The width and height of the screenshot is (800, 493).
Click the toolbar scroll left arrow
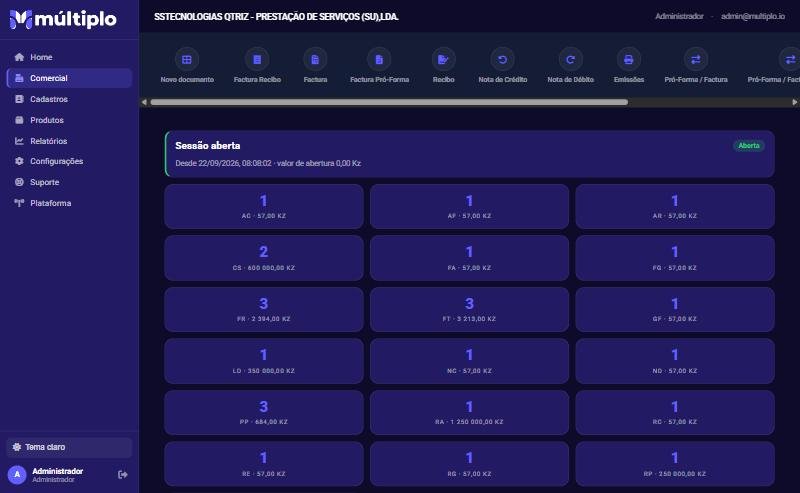144,102
